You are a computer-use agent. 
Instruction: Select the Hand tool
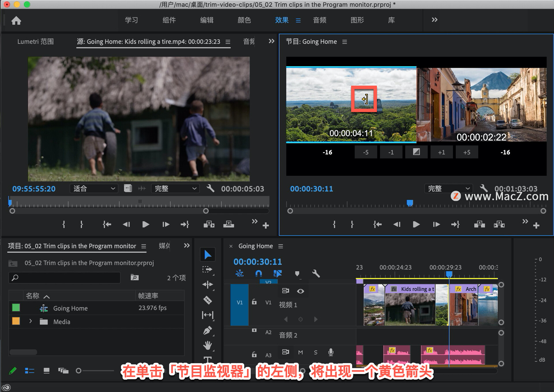tap(207, 345)
